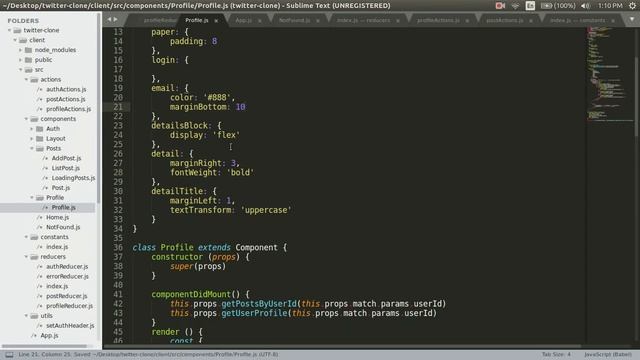Click 'componentDidMount' in the code
Screen dimensions: 640x360
[x=191, y=294]
